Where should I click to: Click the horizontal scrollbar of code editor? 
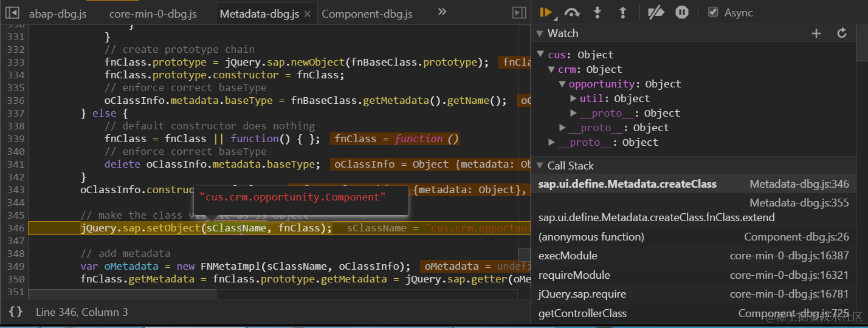122,294
